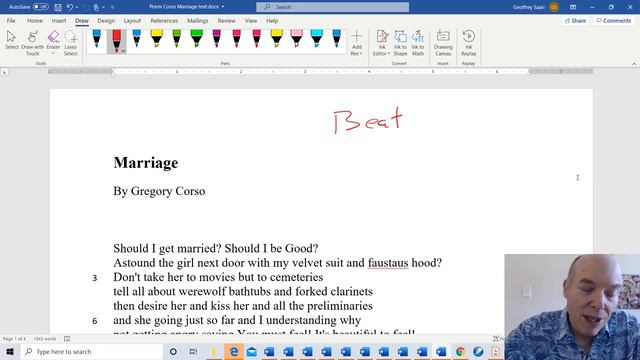The width and height of the screenshot is (640, 360).
Task: Launch Google Chrome from taskbar
Action: pyautogui.click(x=460, y=351)
